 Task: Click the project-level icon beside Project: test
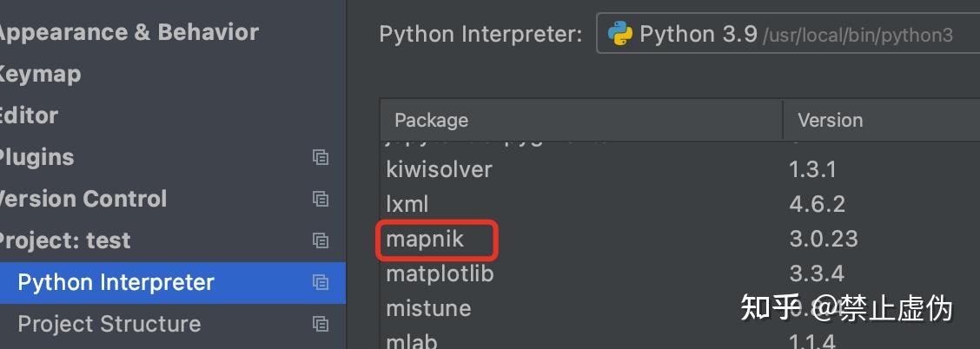321,240
